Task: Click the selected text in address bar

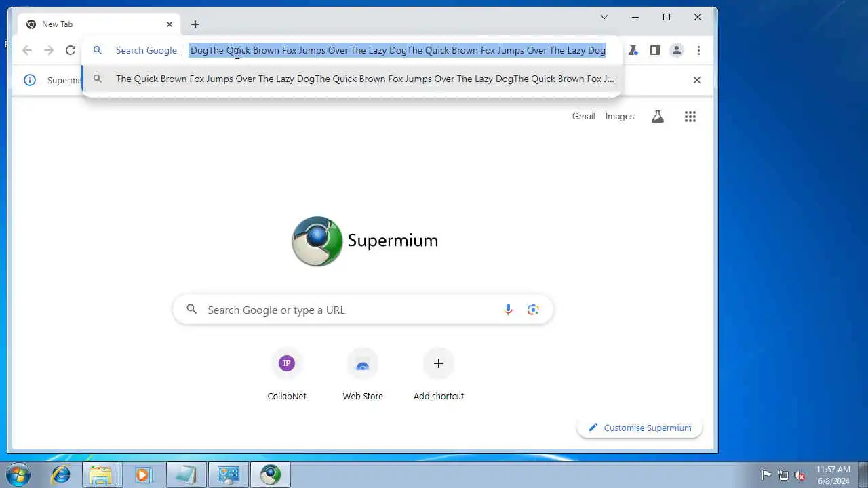Action: (x=398, y=50)
